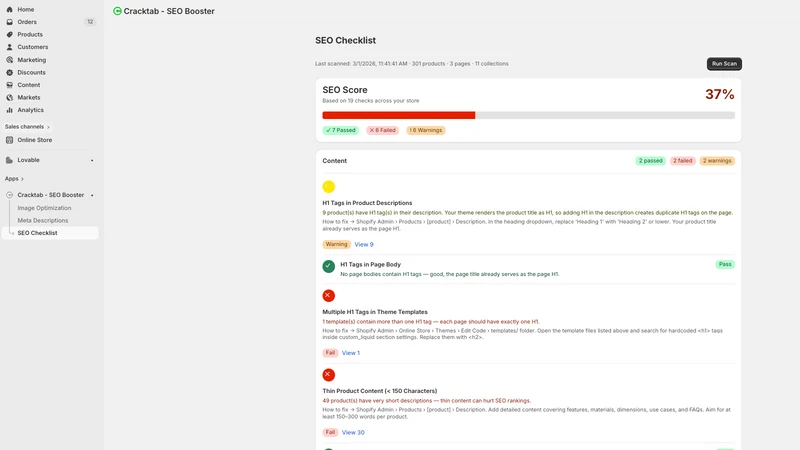Click the Orders count badge 12
This screenshot has width=800, height=450.
[90, 22]
